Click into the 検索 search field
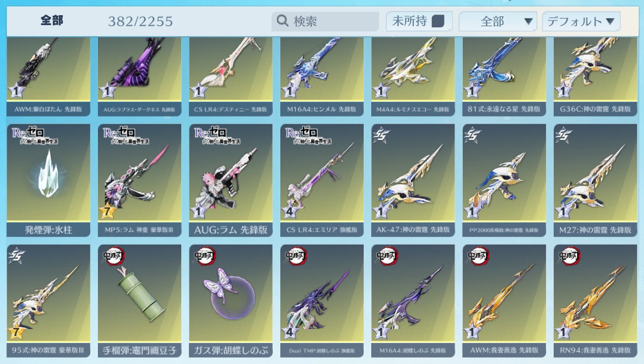 tap(325, 21)
